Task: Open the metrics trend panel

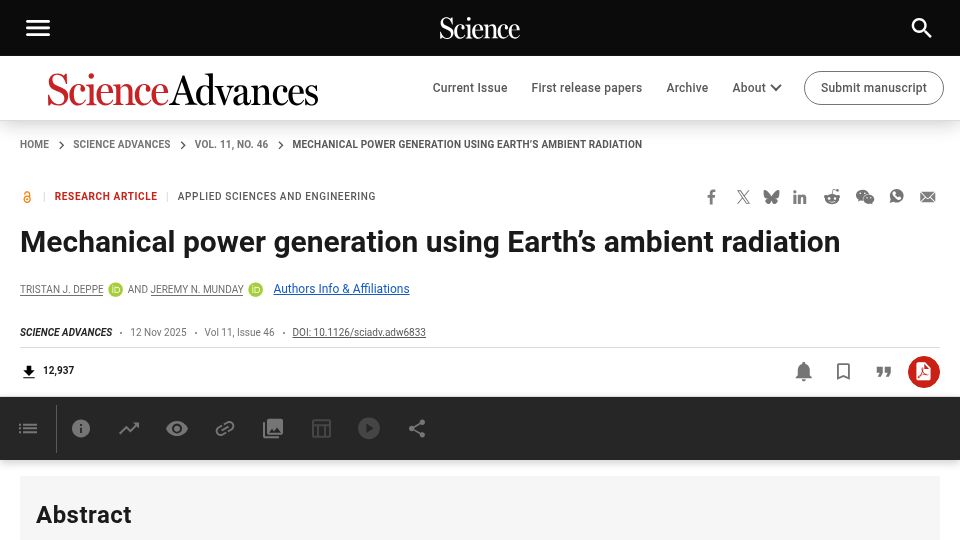Action: 129,429
